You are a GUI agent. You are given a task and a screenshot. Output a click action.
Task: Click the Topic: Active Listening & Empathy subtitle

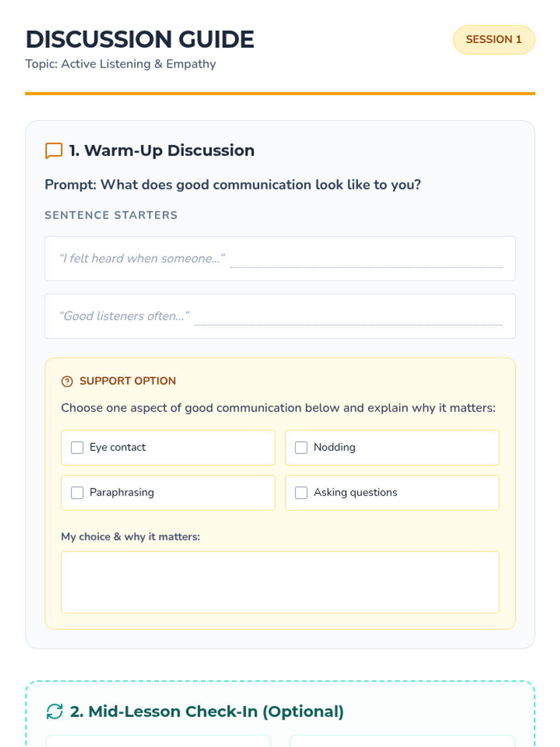pyautogui.click(x=120, y=64)
